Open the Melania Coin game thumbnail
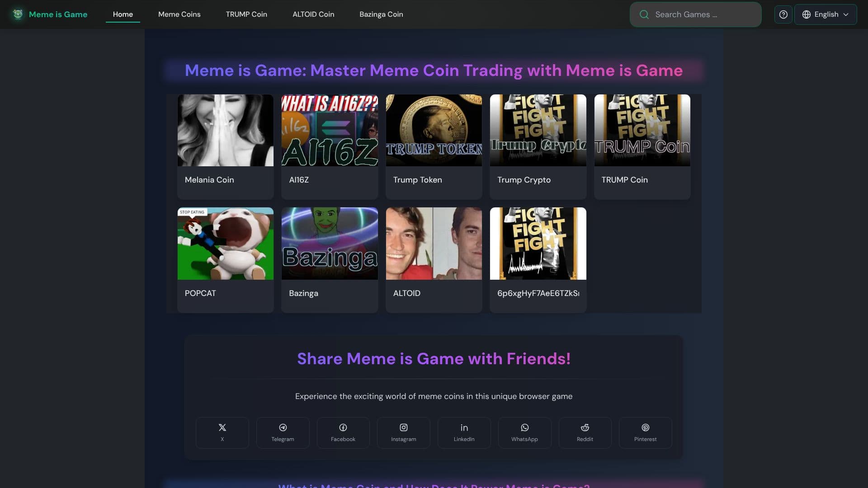Viewport: 868px width, 488px height. click(226, 130)
